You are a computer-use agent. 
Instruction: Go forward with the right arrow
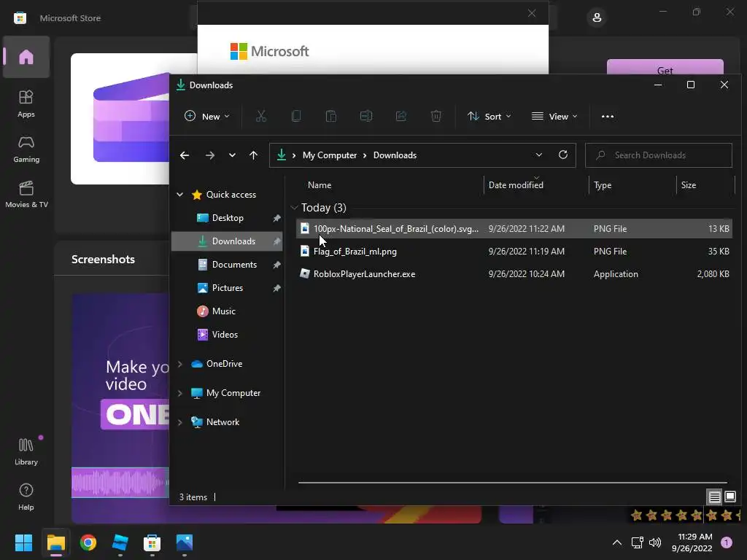[x=209, y=155]
